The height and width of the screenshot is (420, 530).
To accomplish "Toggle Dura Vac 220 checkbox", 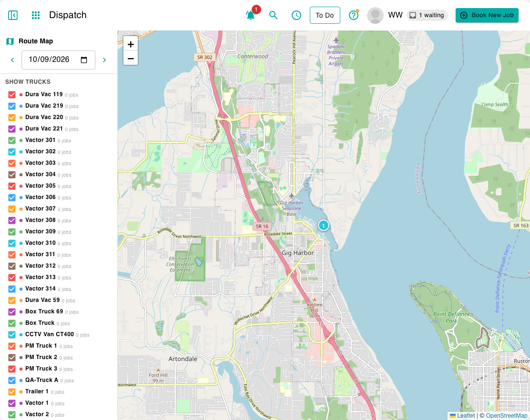I will (x=12, y=118).
